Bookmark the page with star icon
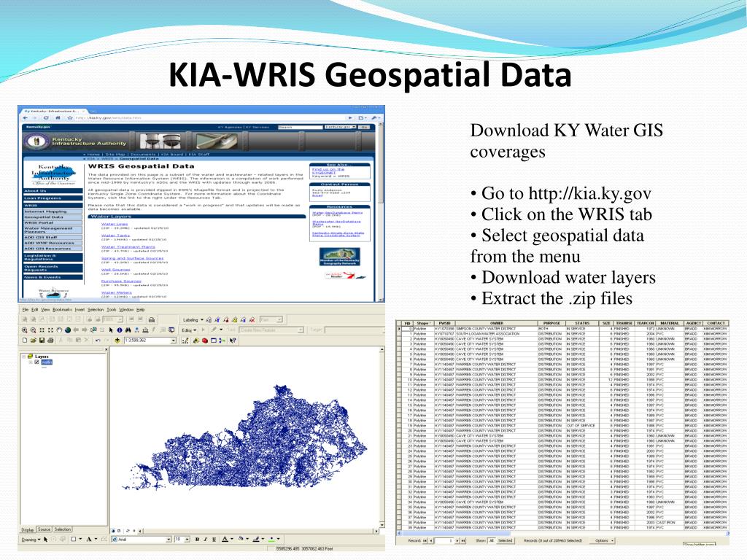The image size is (747, 560). coord(69,117)
